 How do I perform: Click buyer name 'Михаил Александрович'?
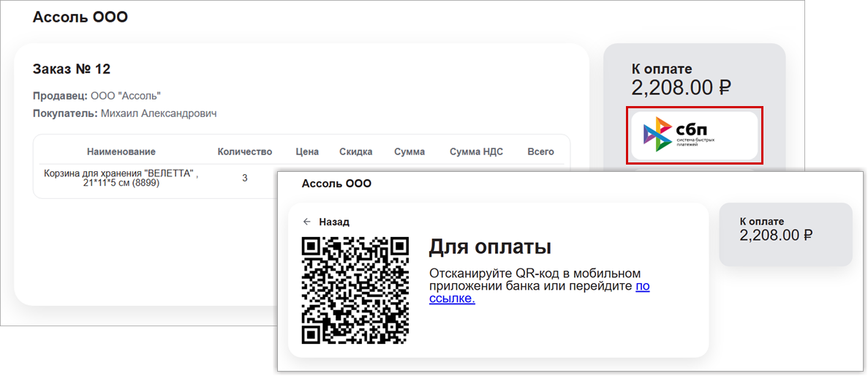point(159,113)
